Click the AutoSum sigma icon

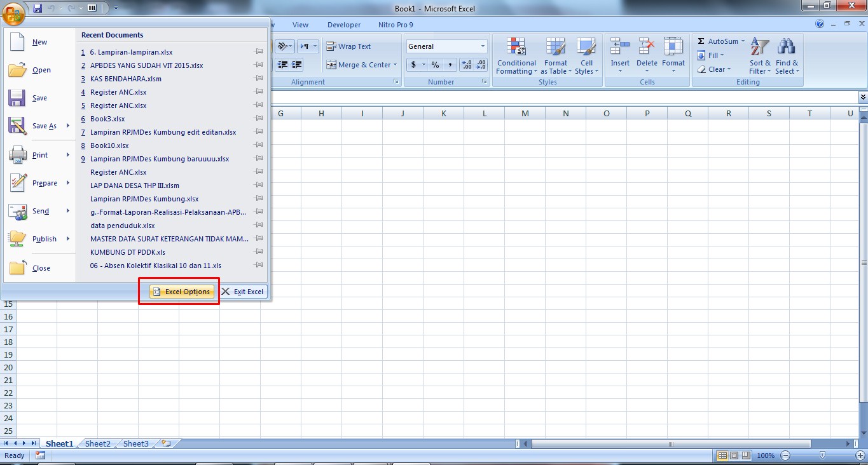(701, 41)
